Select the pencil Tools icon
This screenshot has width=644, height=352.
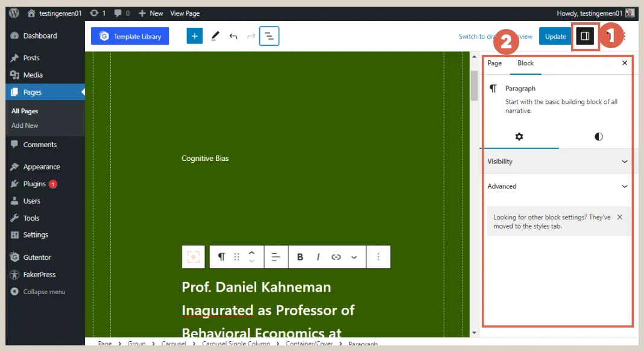coord(215,36)
